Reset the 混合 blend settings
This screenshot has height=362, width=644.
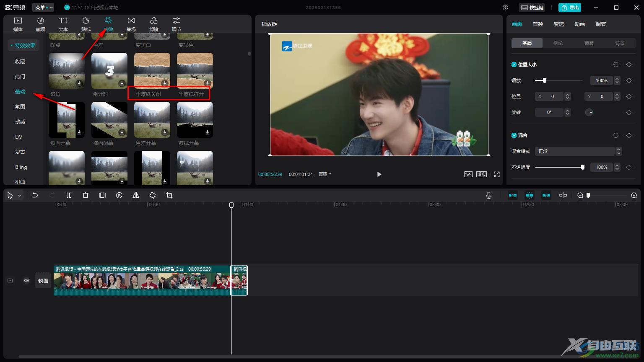pos(616,135)
